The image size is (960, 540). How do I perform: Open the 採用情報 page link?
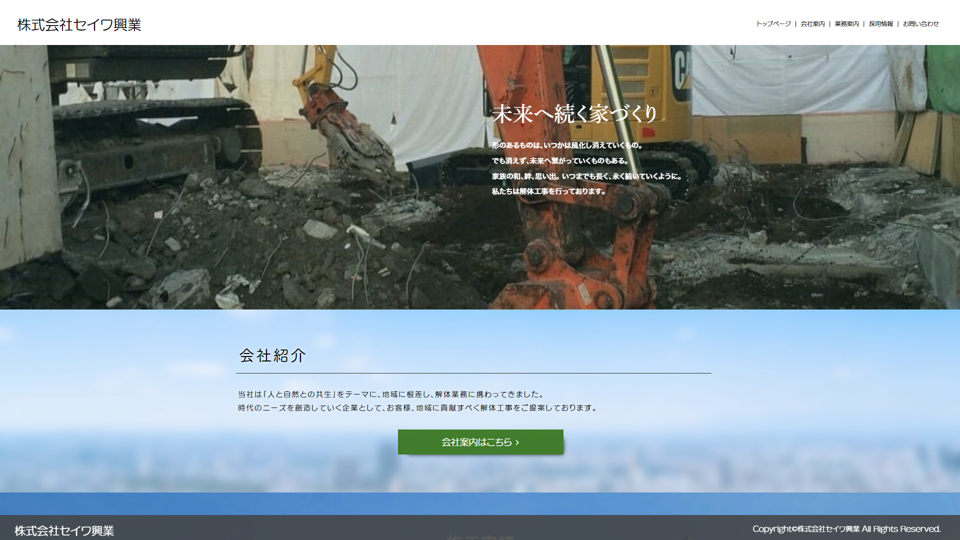(x=880, y=24)
